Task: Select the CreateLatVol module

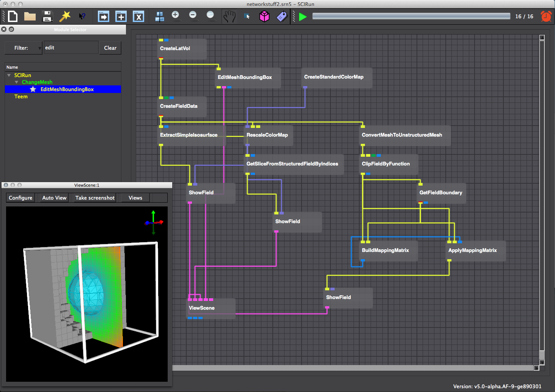Action: pyautogui.click(x=182, y=49)
